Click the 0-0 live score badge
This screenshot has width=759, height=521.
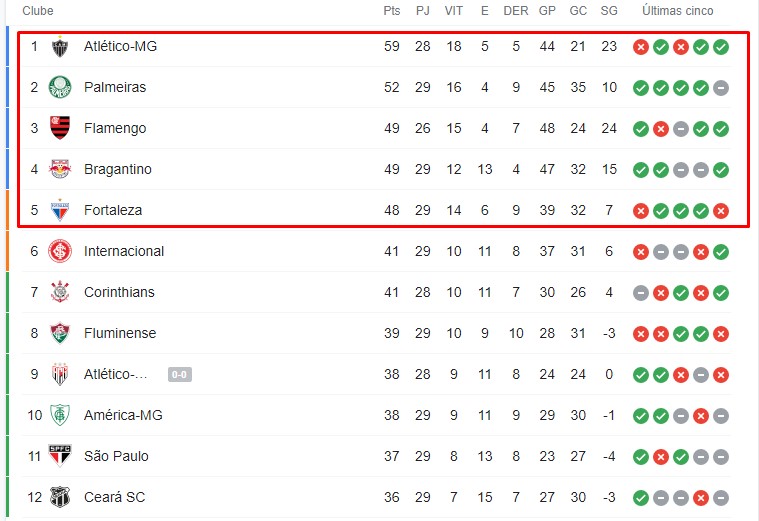[180, 375]
